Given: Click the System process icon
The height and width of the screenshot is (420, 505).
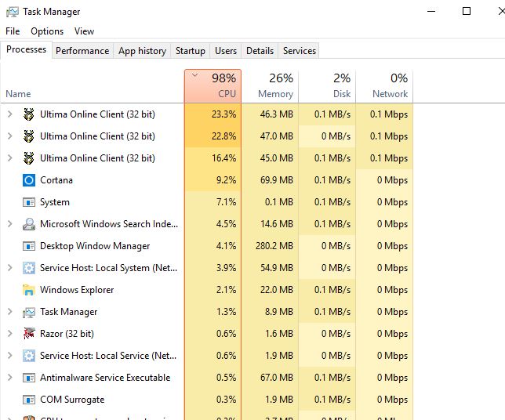Looking at the screenshot, I should point(29,202).
